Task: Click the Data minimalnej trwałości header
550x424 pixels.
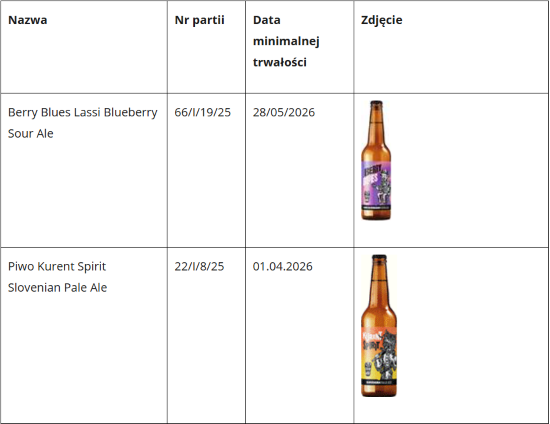Action: click(286, 41)
